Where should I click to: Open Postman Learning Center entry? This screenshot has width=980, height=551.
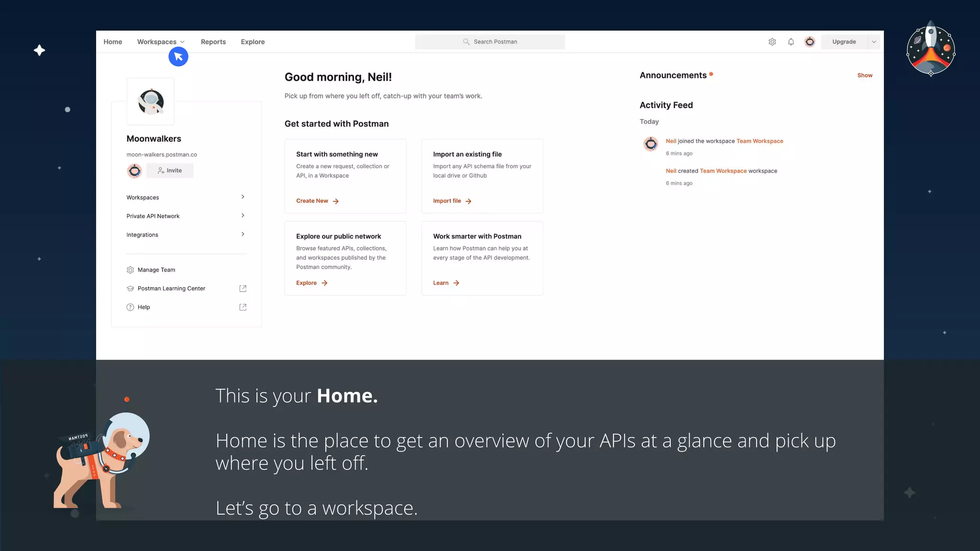point(187,288)
